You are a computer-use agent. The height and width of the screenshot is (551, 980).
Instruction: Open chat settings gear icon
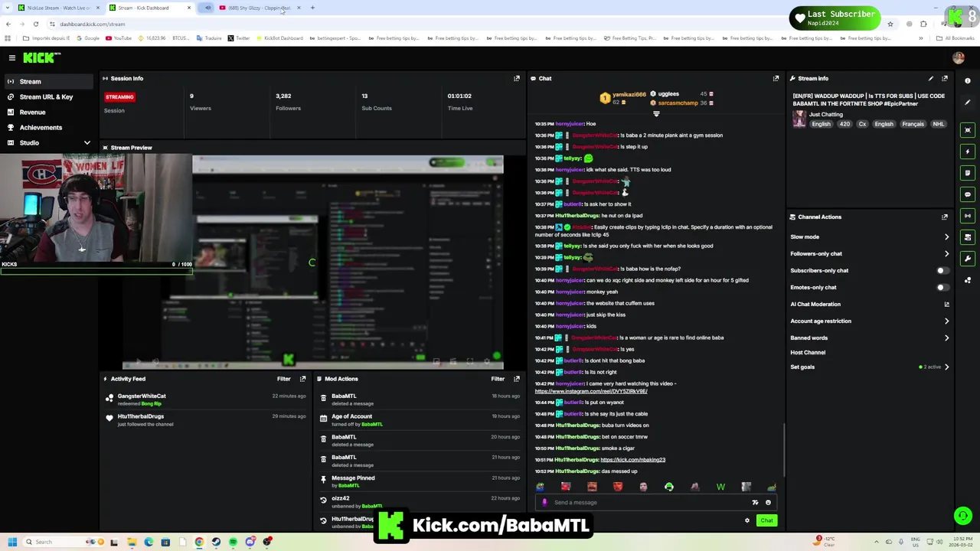pos(747,520)
